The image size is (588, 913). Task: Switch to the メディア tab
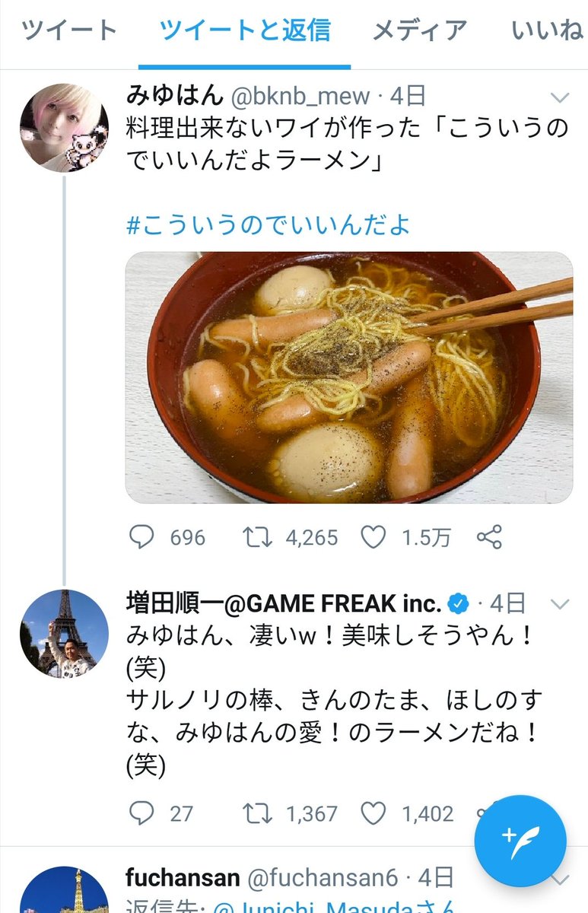click(x=419, y=30)
